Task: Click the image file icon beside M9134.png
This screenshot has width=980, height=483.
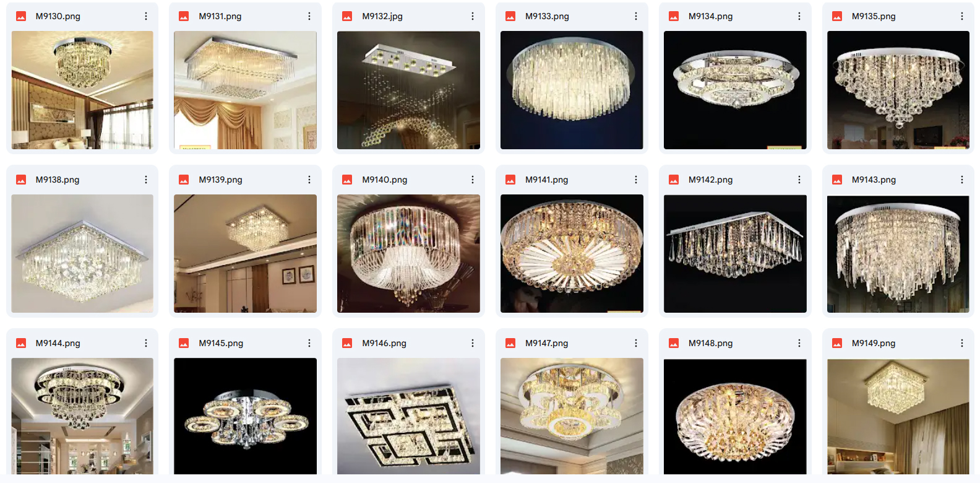Action: pyautogui.click(x=674, y=16)
